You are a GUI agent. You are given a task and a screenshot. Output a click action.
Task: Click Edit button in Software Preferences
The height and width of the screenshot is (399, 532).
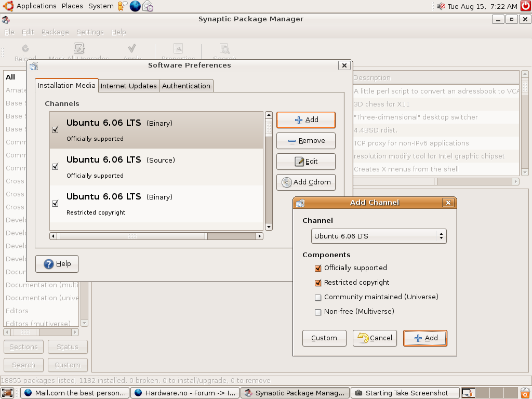(x=306, y=162)
